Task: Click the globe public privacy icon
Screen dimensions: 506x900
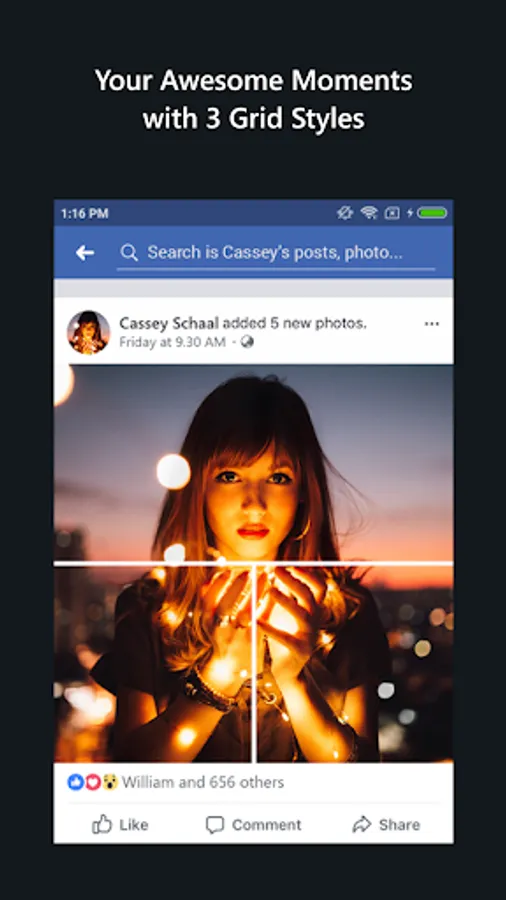Action: (x=247, y=342)
